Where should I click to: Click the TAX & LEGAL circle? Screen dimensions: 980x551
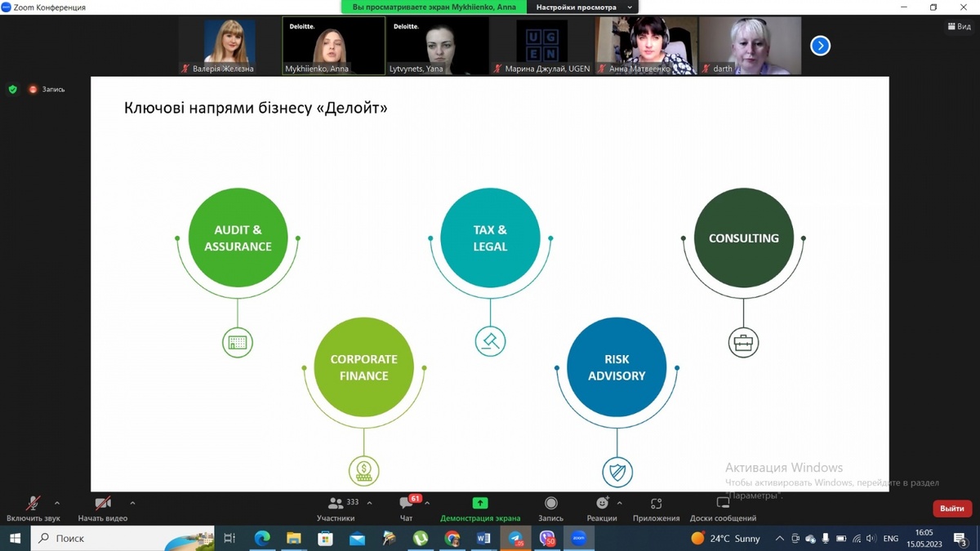pyautogui.click(x=490, y=238)
